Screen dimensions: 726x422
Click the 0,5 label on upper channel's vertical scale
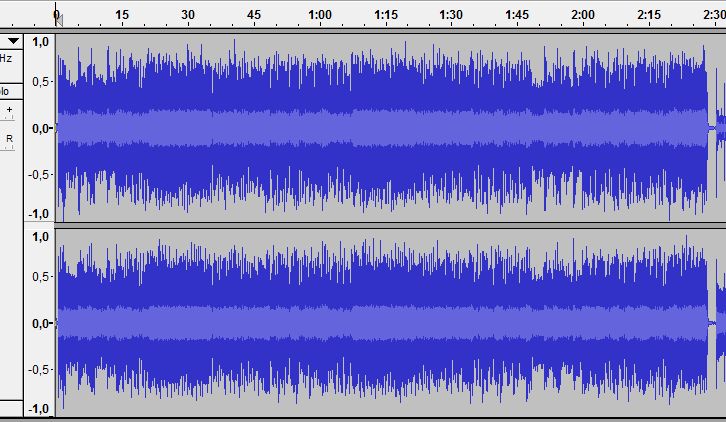(40, 82)
